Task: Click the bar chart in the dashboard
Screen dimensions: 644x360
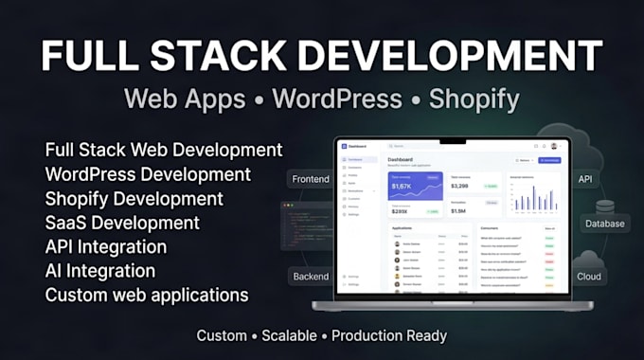Action: (534, 200)
